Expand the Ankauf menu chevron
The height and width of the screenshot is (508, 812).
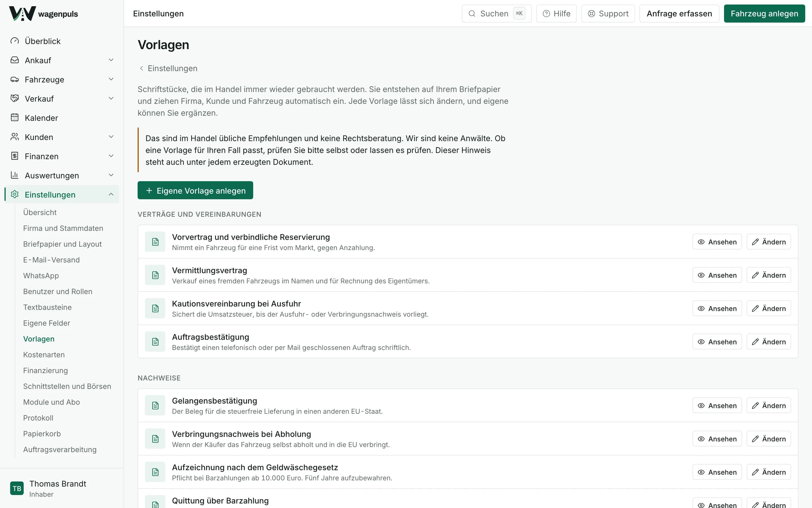[x=111, y=60]
